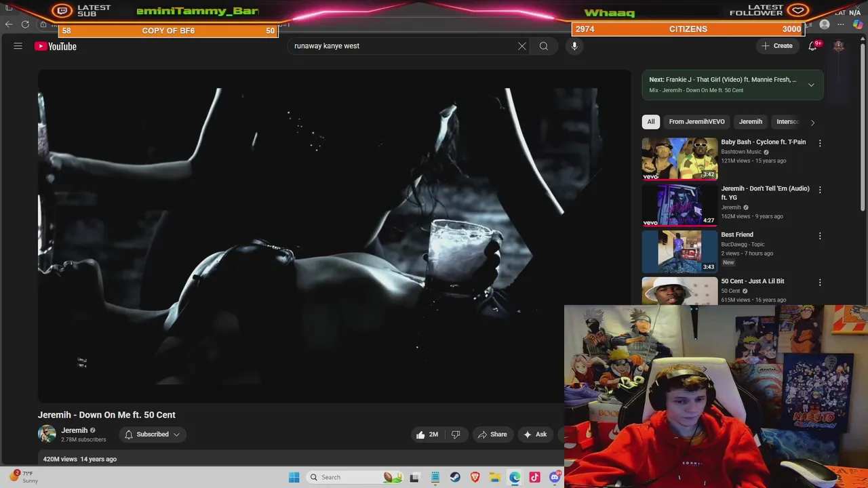Go to the YouTube home logo
The image size is (868, 488).
(x=56, y=46)
